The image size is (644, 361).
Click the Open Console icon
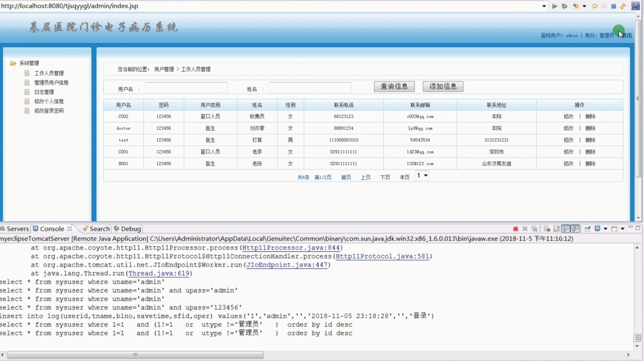[x=615, y=229]
